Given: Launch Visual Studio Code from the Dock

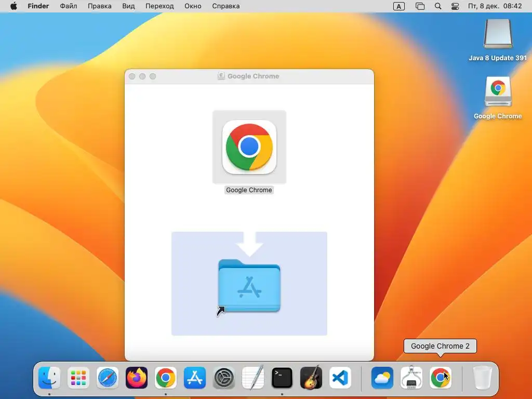Looking at the screenshot, I should [340, 378].
